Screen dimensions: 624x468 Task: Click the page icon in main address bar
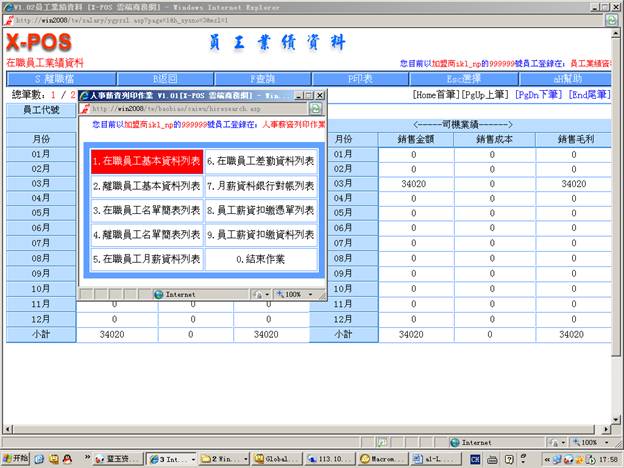coord(8,19)
